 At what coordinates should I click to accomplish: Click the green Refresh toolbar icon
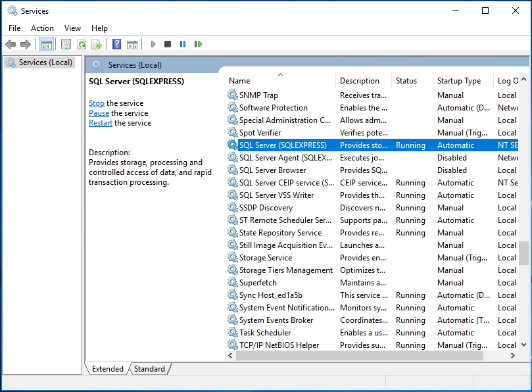coord(82,44)
